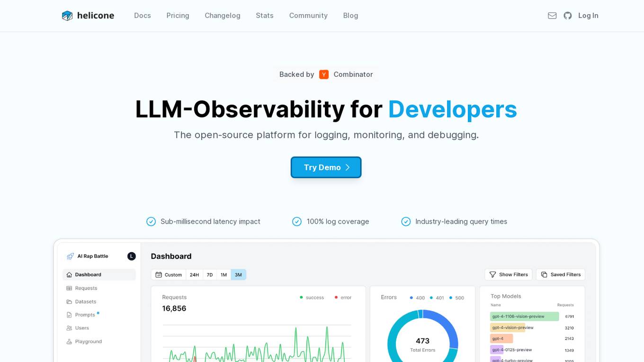Click the Datasets folder icon in sidebar
644x362 pixels.
[69, 301]
